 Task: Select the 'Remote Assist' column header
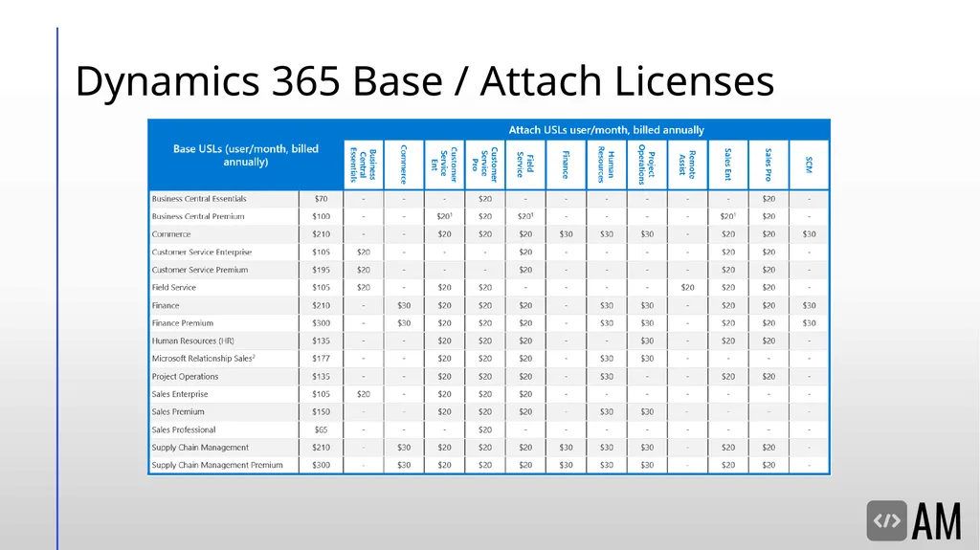[687, 165]
